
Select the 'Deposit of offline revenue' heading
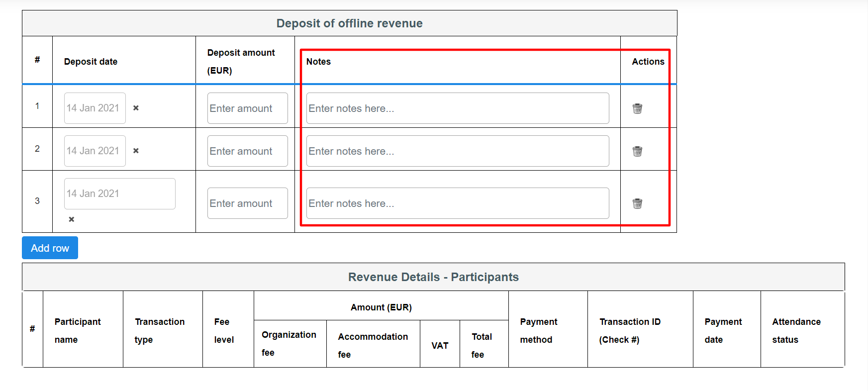tap(349, 23)
